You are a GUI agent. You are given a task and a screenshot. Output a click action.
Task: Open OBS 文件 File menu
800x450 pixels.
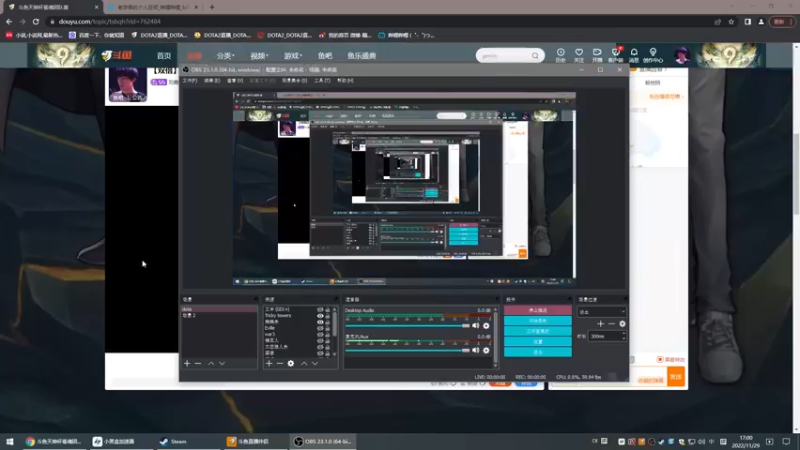point(190,81)
